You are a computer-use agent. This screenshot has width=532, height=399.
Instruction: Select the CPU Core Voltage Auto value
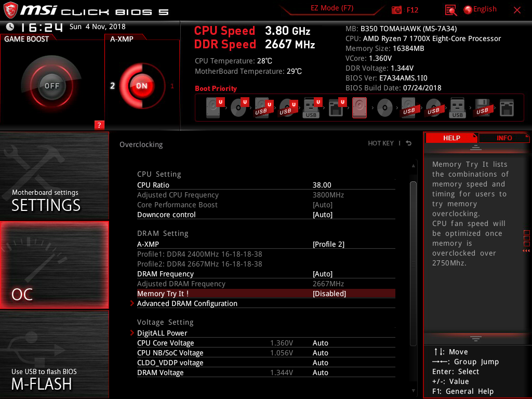[x=320, y=343]
